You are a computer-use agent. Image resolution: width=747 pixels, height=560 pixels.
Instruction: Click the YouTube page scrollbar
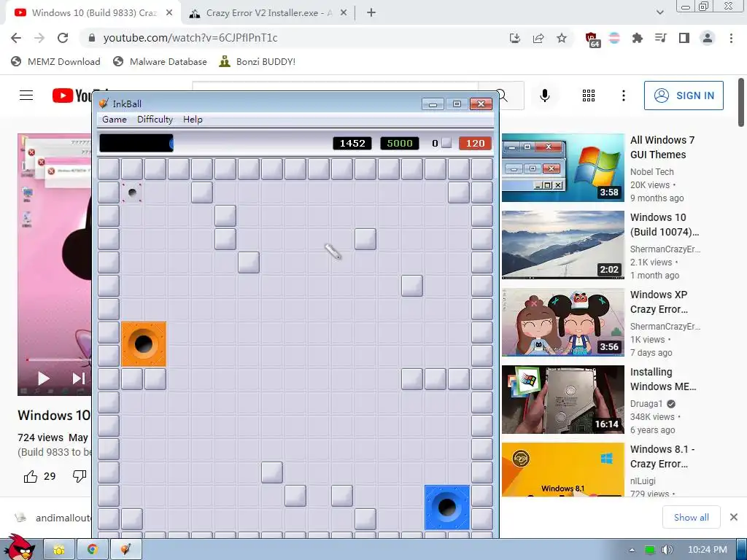tap(741, 102)
